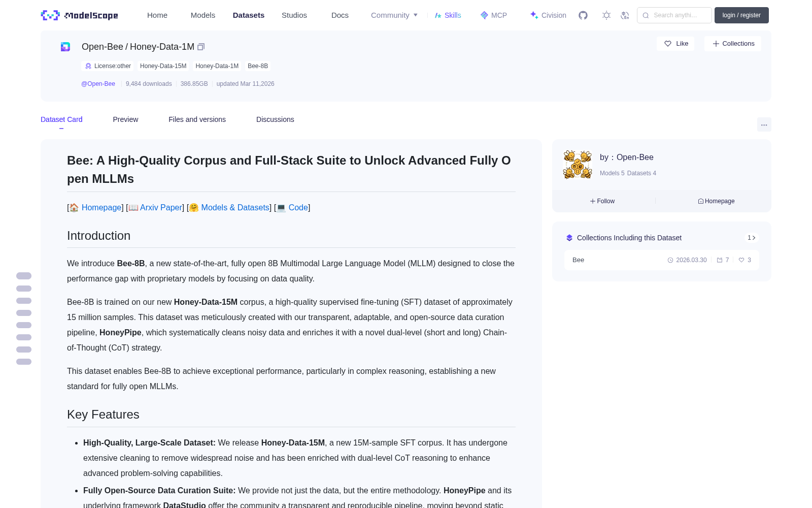Expand the Community dropdown menu
The height and width of the screenshot is (508, 812).
pos(394,15)
